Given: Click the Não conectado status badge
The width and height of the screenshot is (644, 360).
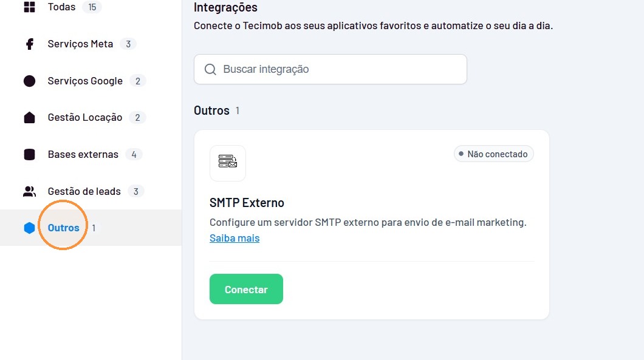Looking at the screenshot, I should click(x=493, y=154).
